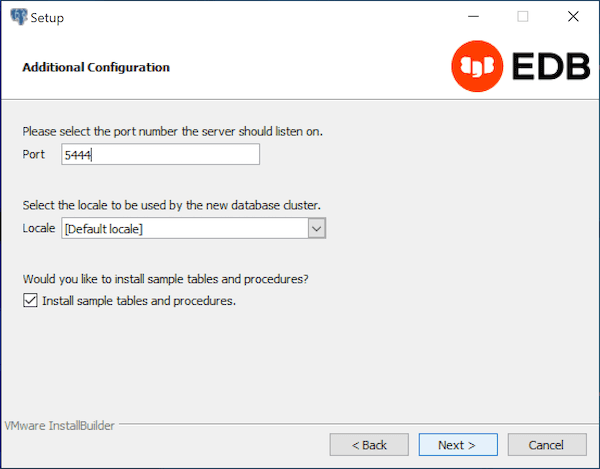Click the greyed-out maximize window button
Image resolution: width=600 pixels, height=469 pixels.
[522, 17]
